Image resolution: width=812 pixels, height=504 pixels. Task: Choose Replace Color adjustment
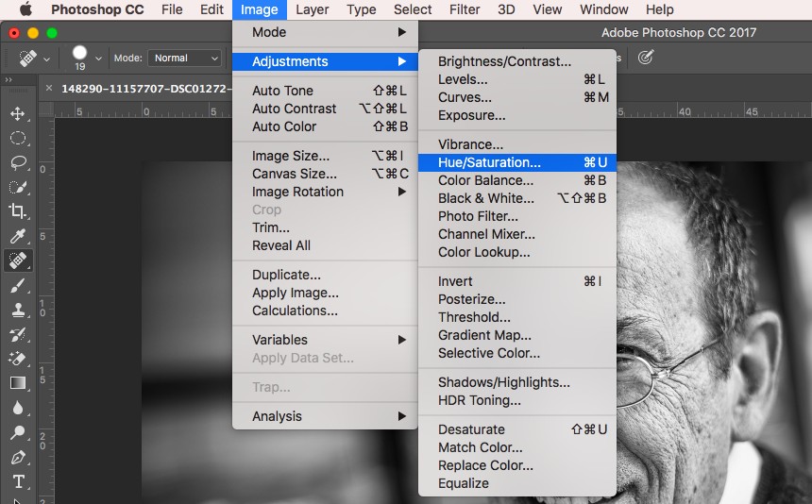(x=517, y=465)
